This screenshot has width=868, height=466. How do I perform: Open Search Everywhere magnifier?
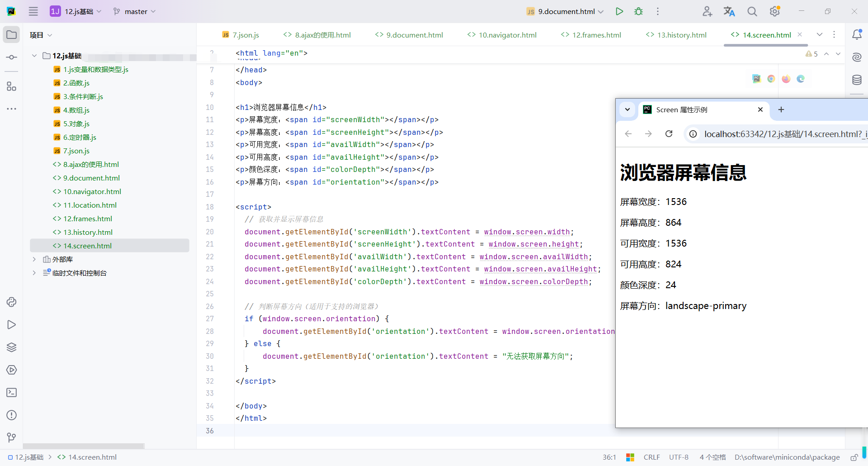(x=752, y=11)
